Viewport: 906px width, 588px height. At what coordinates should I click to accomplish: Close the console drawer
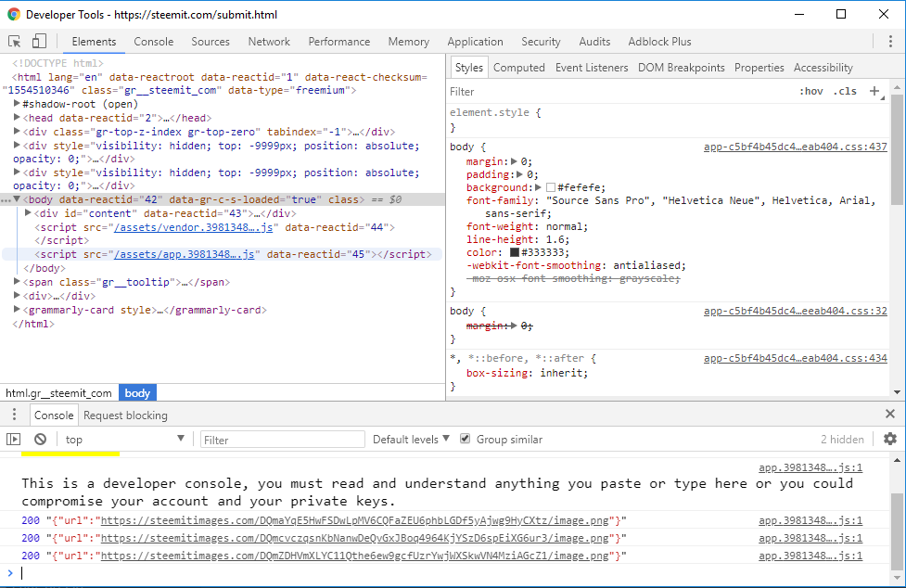pyautogui.click(x=890, y=414)
